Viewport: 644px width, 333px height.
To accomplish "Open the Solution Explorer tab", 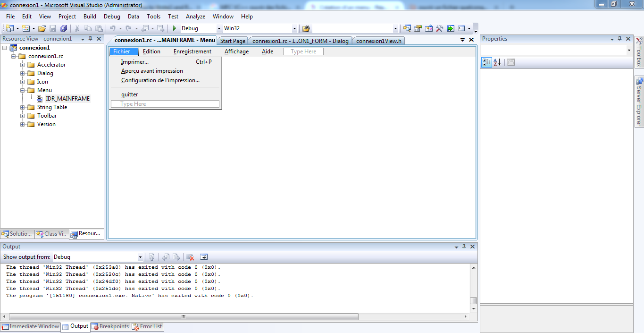I will (17, 234).
